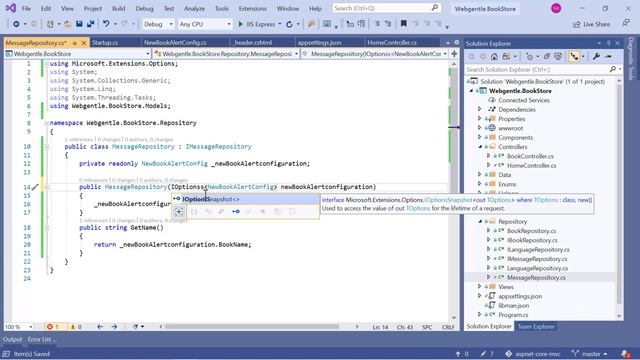Click the bookmark toolbar icon
640x360 pixels.
point(403,24)
